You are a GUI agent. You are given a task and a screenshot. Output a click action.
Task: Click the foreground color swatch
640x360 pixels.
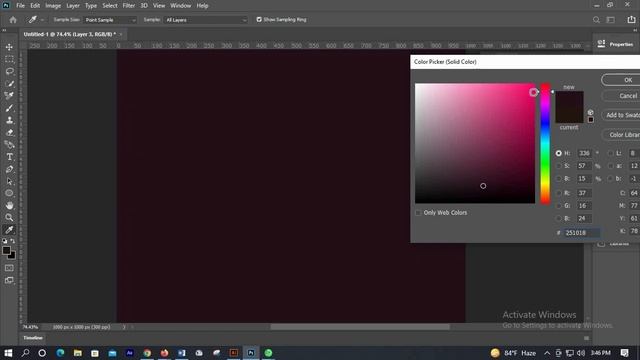[x=6, y=250]
